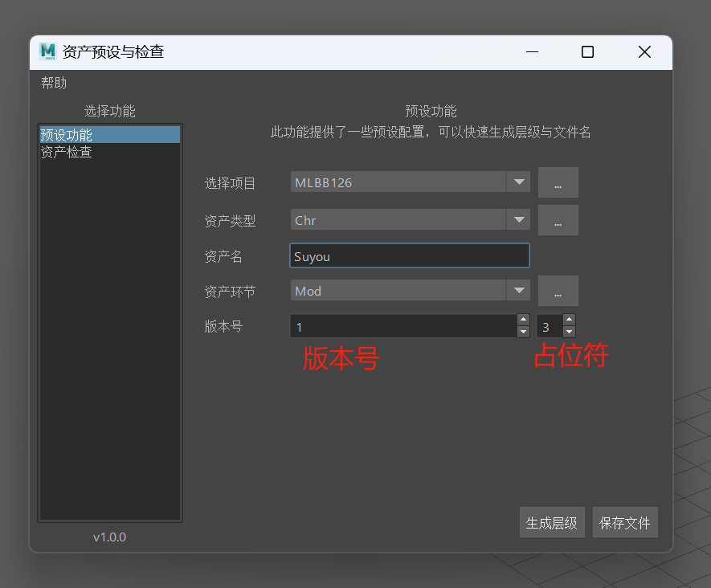This screenshot has height=588, width=711.
Task: Select 预设功能 in the function list
Action: coord(110,135)
